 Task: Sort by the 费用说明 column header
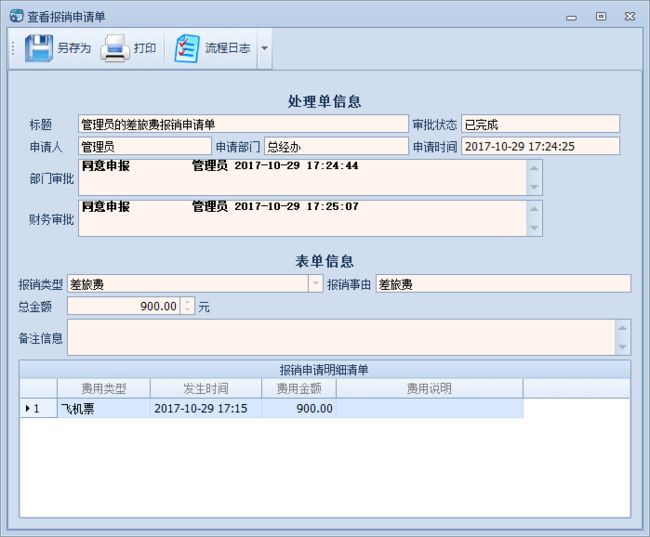[x=429, y=388]
